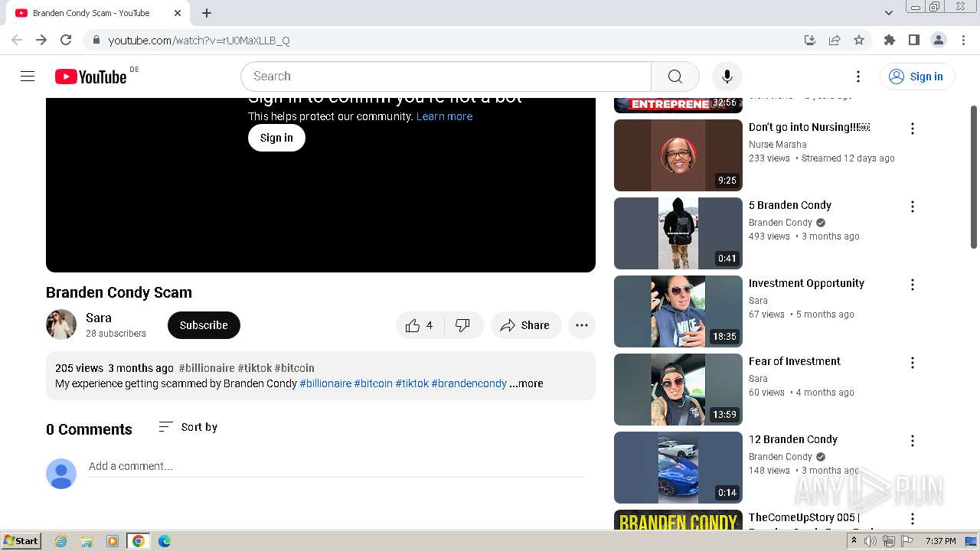Focus the YouTube search field
The image size is (980, 551).
(446, 77)
